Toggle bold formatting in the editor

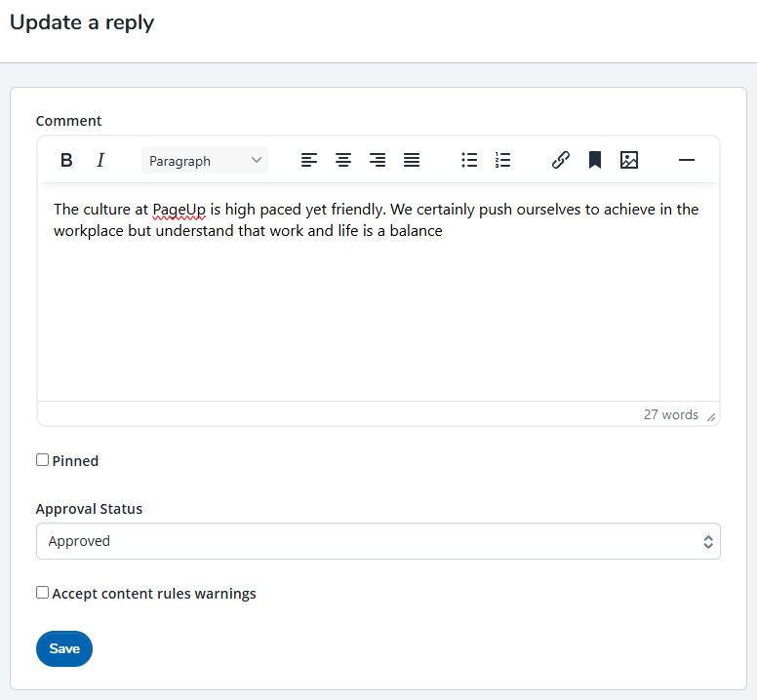click(x=66, y=161)
